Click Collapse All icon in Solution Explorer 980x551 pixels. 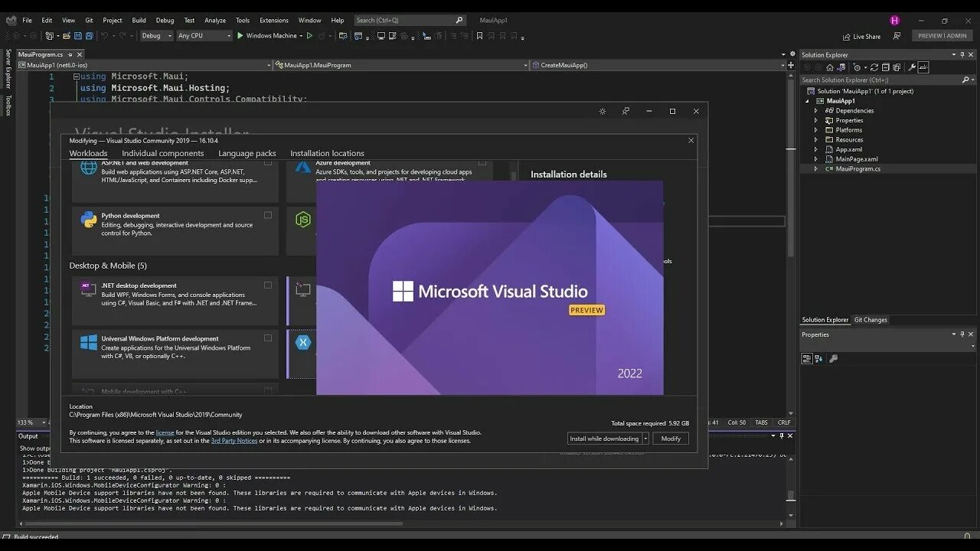point(886,67)
